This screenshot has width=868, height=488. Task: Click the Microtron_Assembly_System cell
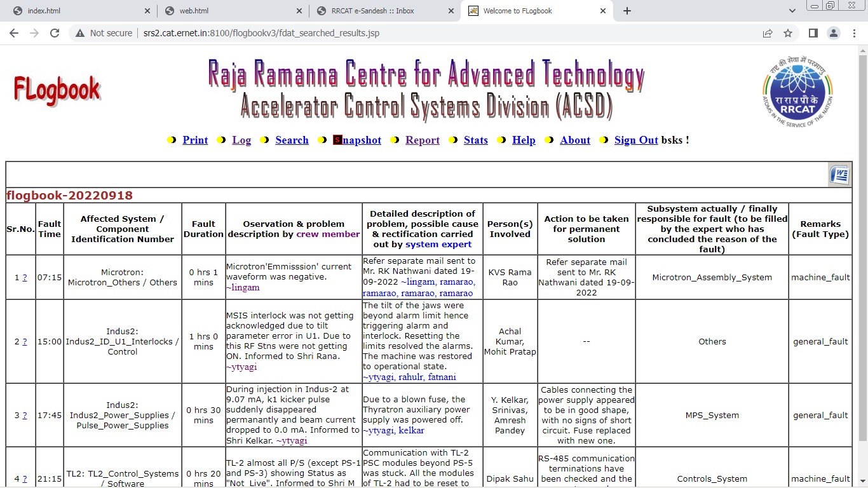[712, 278]
